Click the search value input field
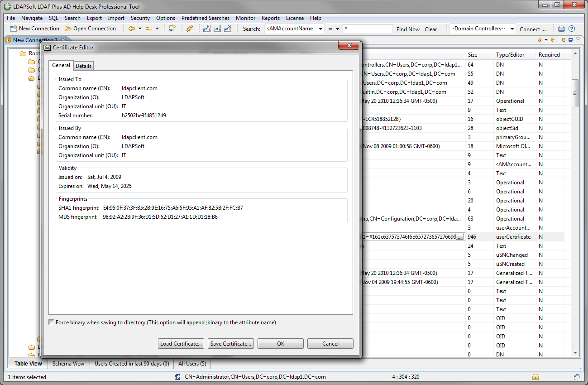Viewport: 588px width, 385px height. click(367, 29)
